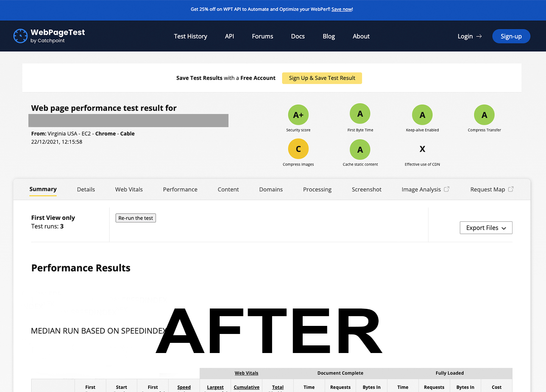Click the Save now! banner link
This screenshot has width=546, height=392.
[342, 9]
